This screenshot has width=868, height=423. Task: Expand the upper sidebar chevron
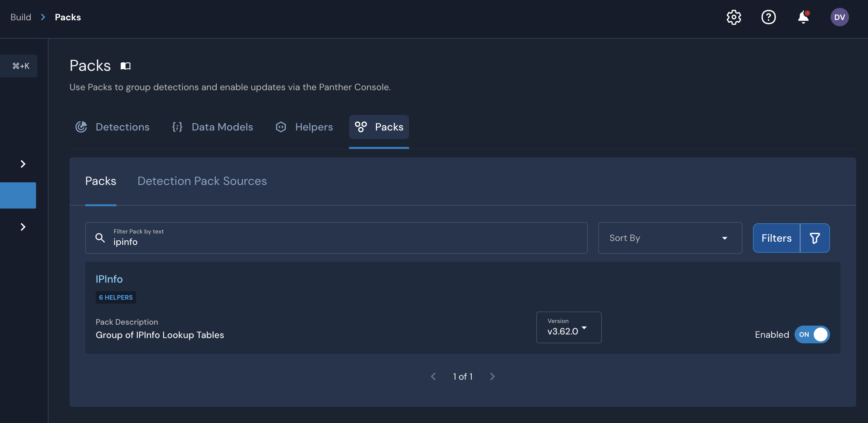(23, 164)
